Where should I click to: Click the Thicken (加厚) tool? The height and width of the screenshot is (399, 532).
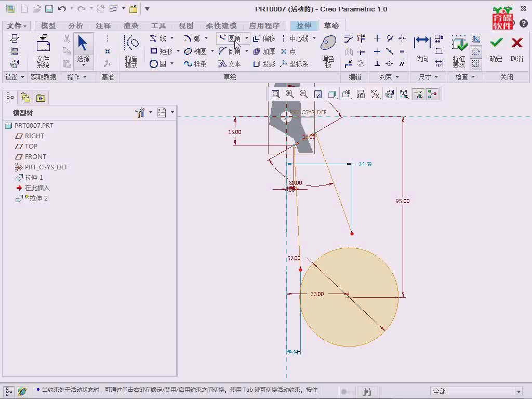(264, 51)
